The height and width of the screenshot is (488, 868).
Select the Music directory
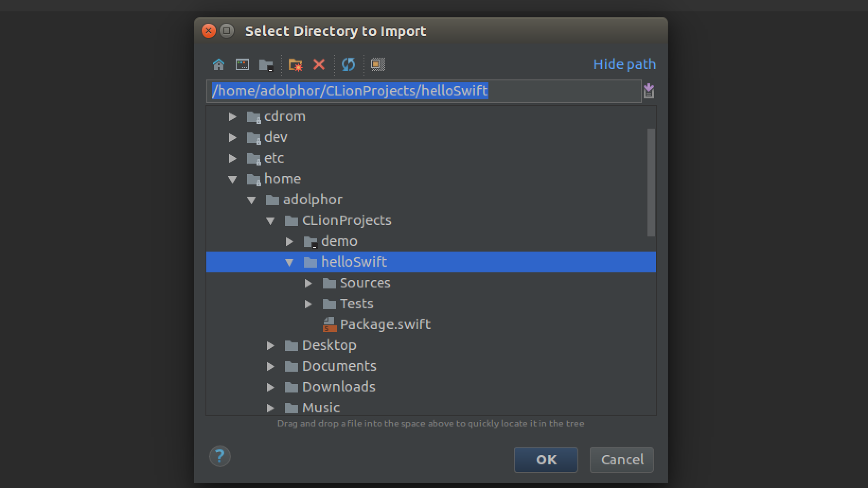(321, 408)
